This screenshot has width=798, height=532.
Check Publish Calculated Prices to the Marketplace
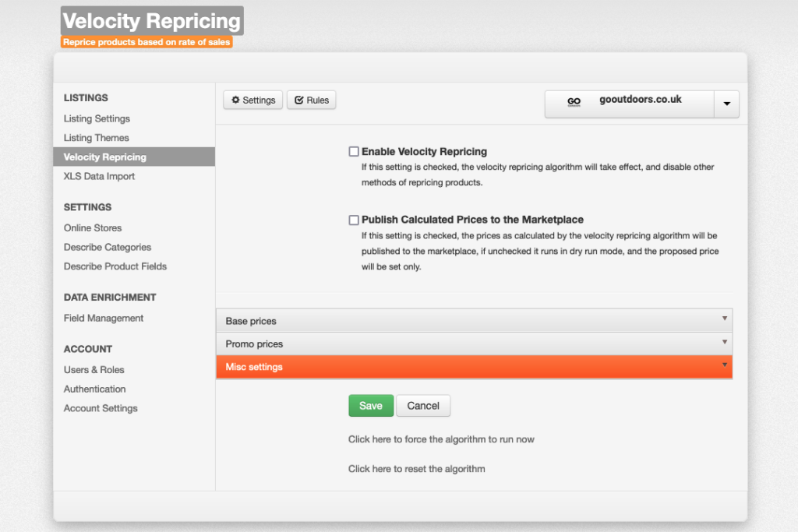point(354,220)
